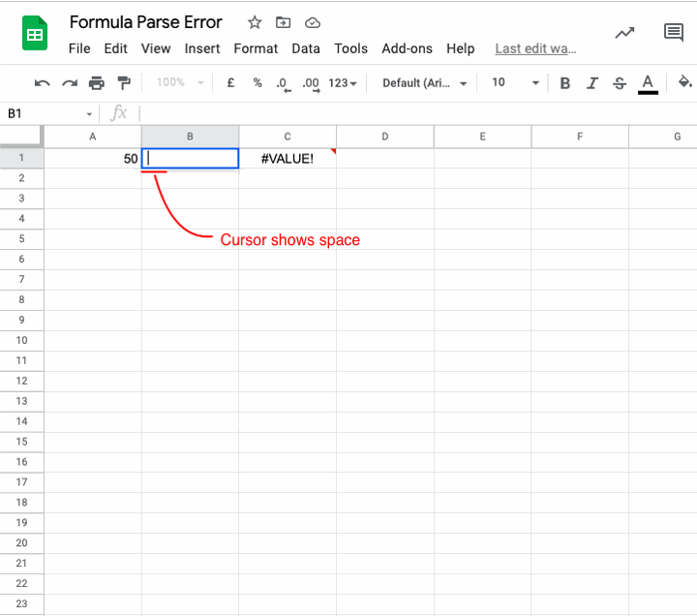The width and height of the screenshot is (697, 616).
Task: Open the Format menu
Action: (256, 48)
